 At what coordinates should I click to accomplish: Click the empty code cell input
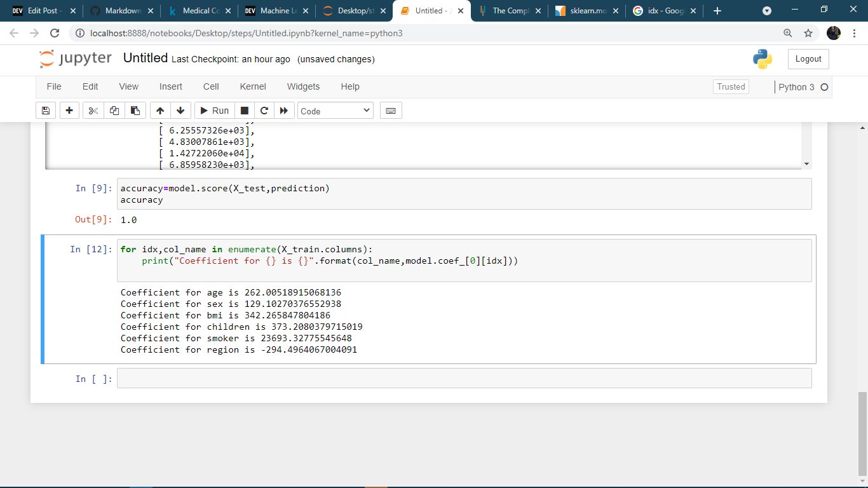pos(464,378)
